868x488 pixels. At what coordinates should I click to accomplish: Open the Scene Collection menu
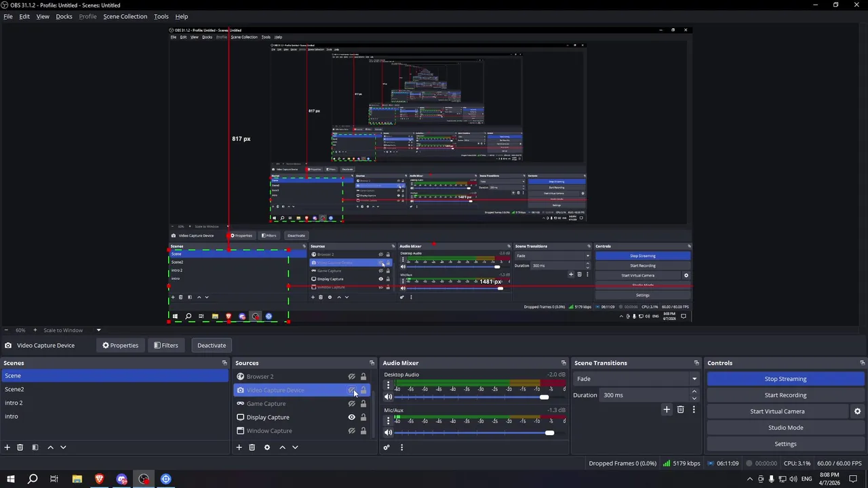[x=125, y=16]
